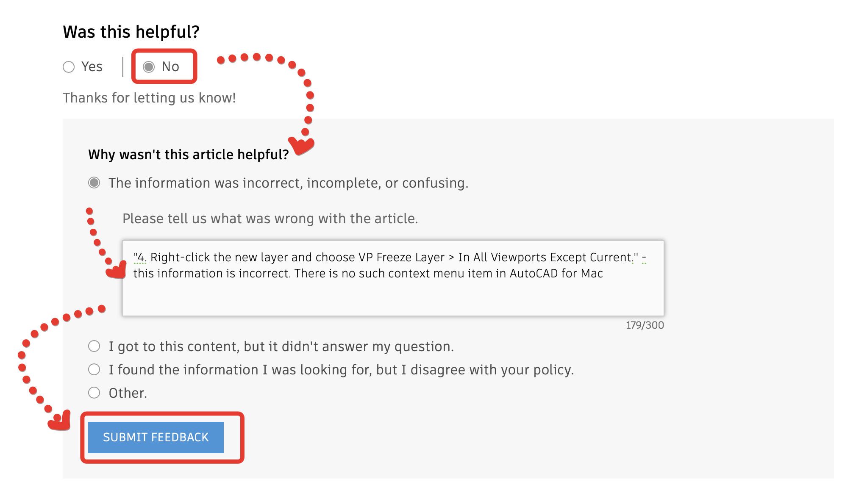The height and width of the screenshot is (504, 856).
Task: Select the "Other" feedback reason
Action: 93,393
